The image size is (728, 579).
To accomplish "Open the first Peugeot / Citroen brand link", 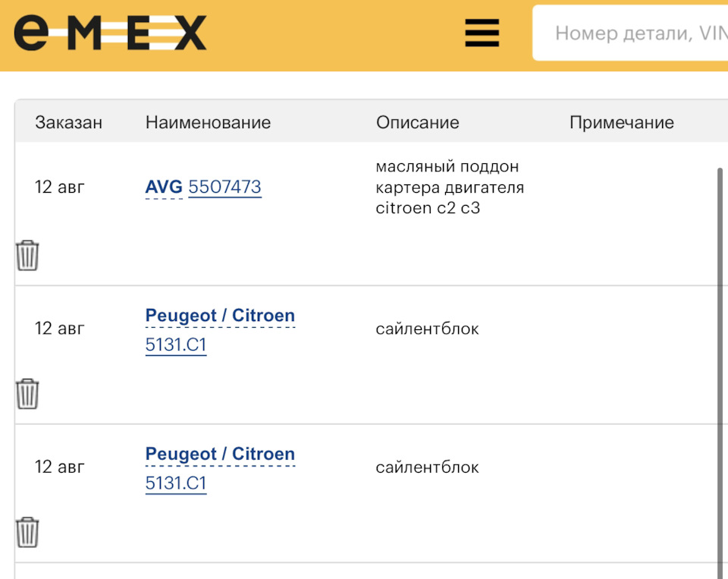I will pyautogui.click(x=220, y=316).
